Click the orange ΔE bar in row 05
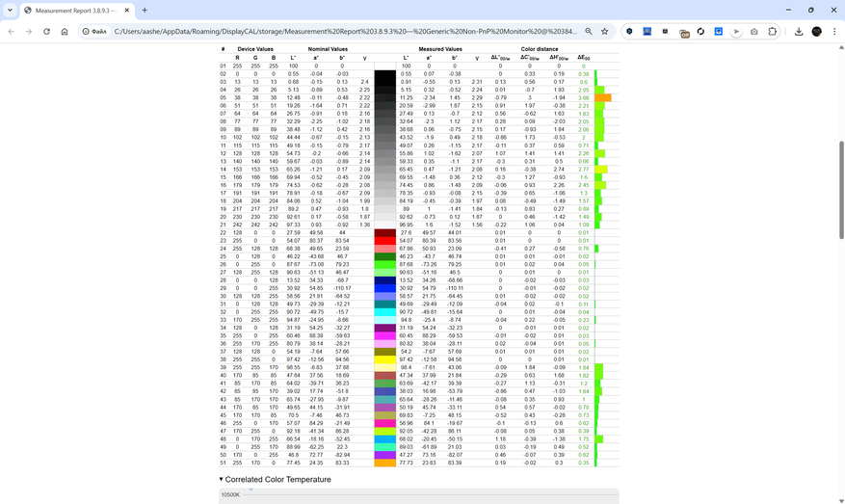 [602, 97]
